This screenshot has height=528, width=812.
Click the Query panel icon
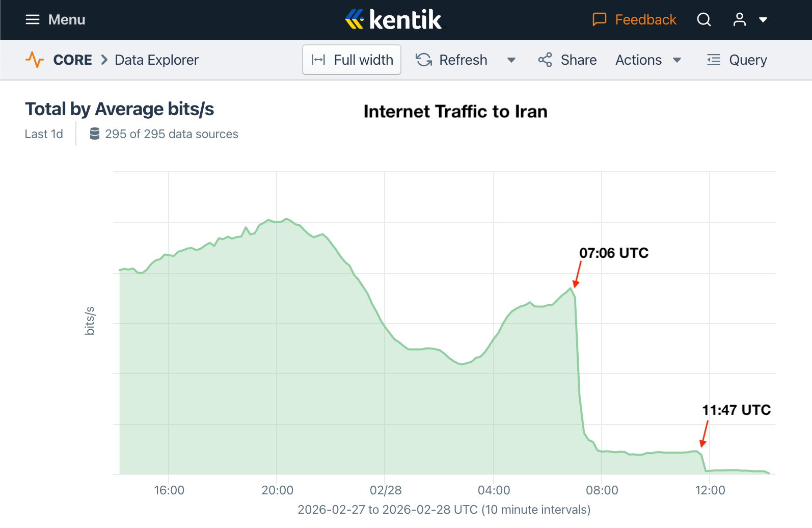[714, 60]
